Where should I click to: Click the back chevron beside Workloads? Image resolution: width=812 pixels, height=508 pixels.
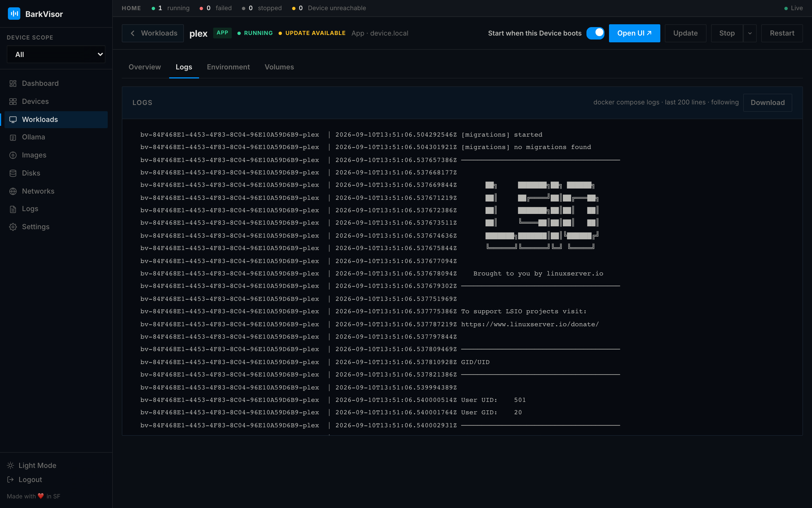(x=133, y=33)
